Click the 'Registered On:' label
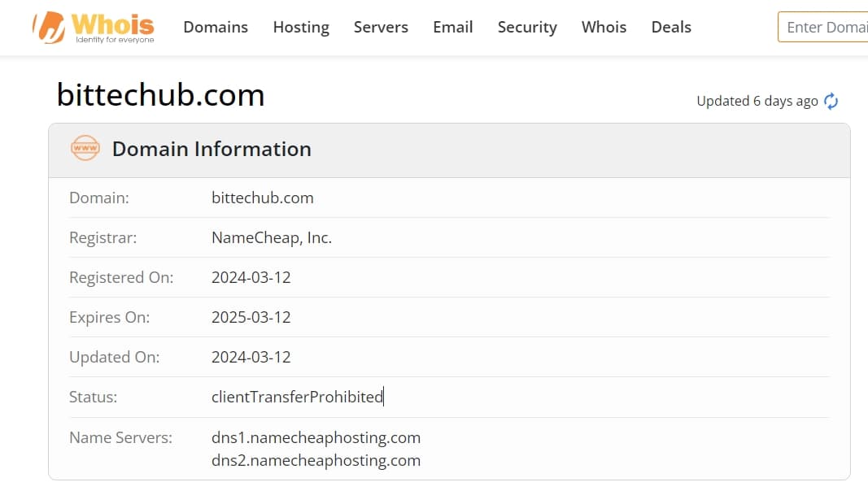This screenshot has width=868, height=491. click(121, 277)
